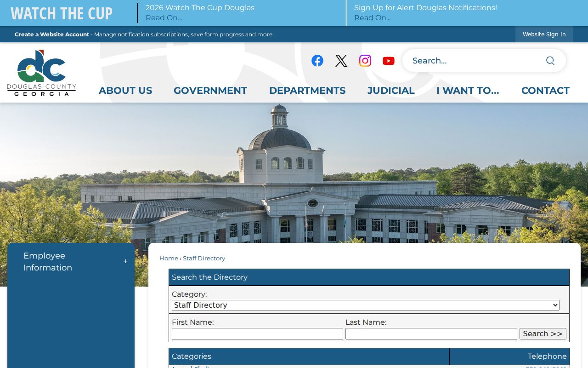Open the Judicial menu

tap(391, 91)
